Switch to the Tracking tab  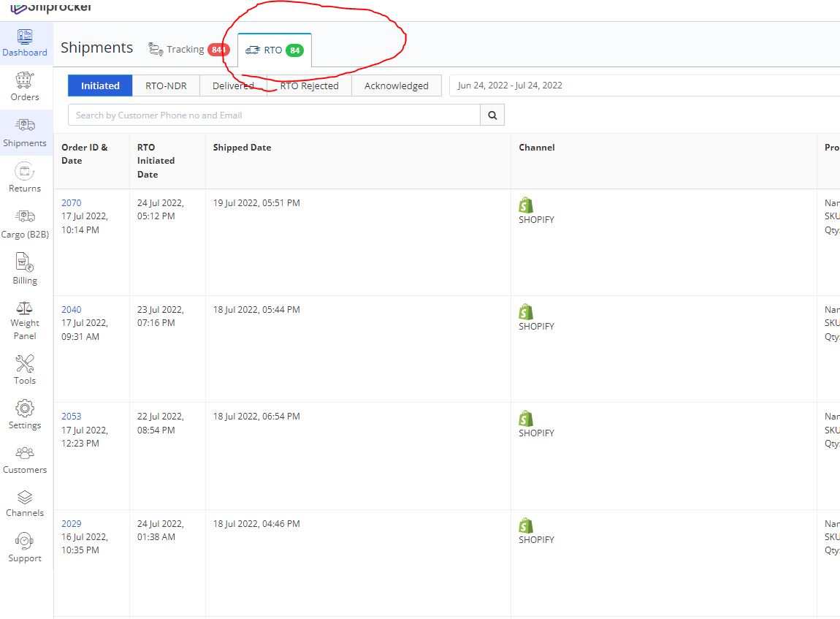coord(188,49)
